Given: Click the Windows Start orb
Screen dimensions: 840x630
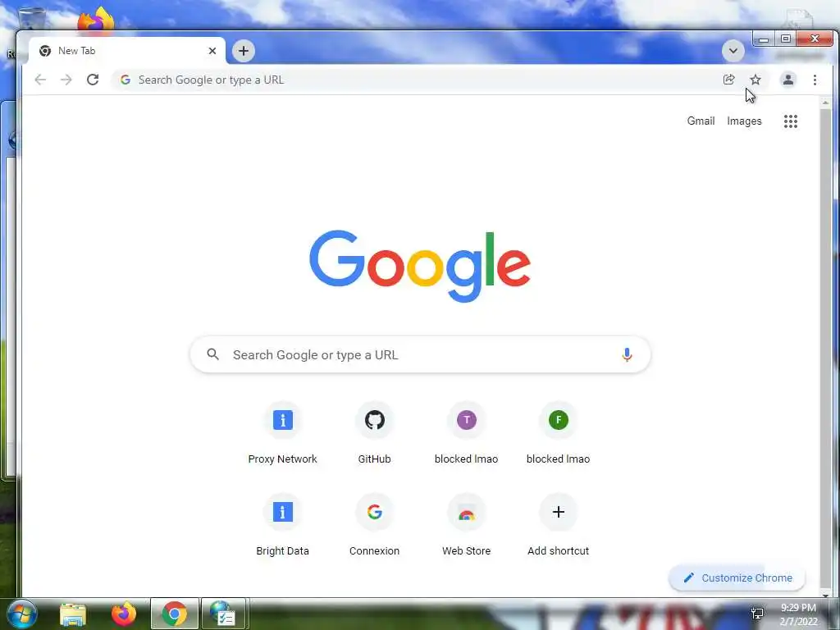Looking at the screenshot, I should 21,614.
